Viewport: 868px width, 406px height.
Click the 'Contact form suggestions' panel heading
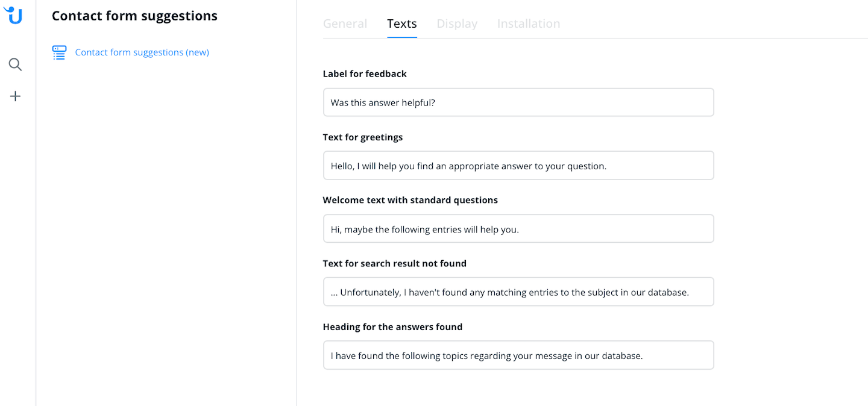[134, 16]
